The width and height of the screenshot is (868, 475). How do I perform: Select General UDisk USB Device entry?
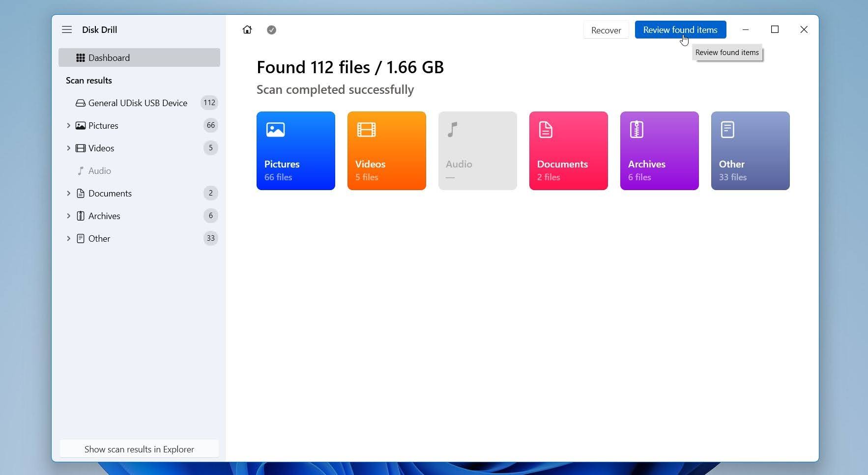(139, 103)
